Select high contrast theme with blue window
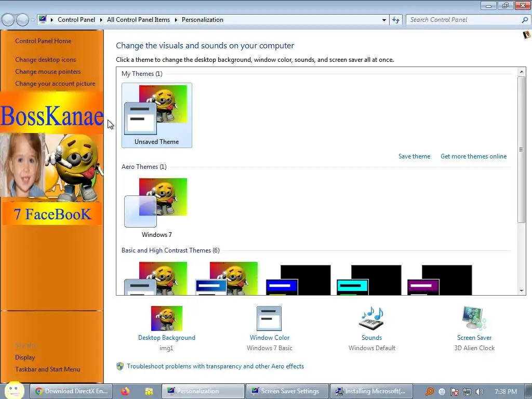 pos(298,280)
